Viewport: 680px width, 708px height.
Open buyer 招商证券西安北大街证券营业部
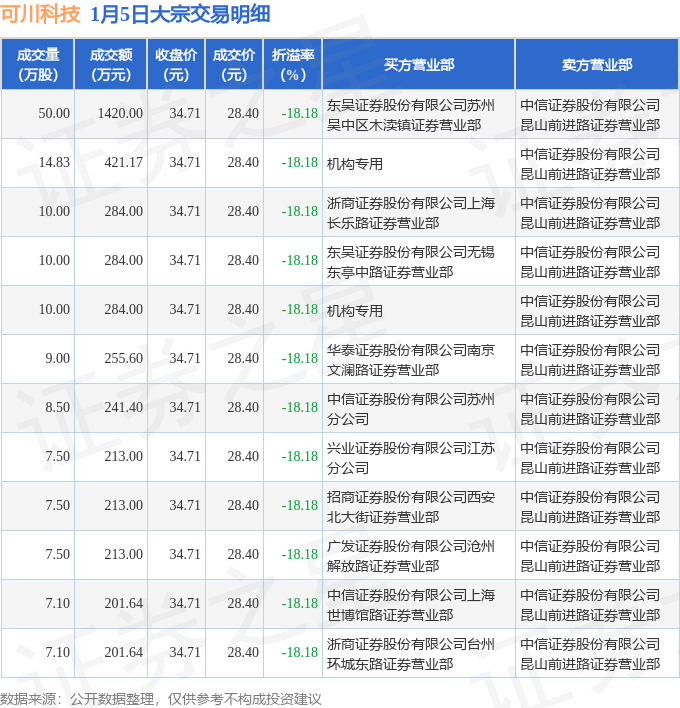(x=411, y=506)
